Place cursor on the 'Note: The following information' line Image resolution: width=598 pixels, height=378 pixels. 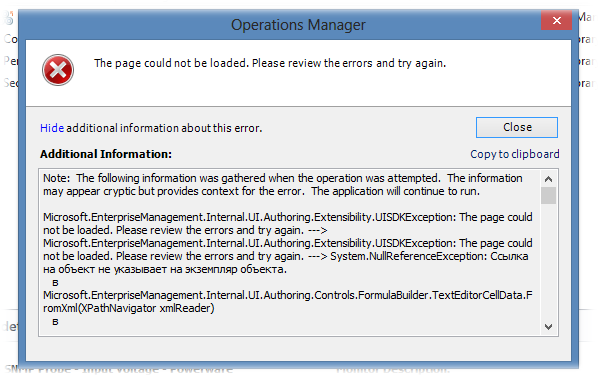point(283,178)
